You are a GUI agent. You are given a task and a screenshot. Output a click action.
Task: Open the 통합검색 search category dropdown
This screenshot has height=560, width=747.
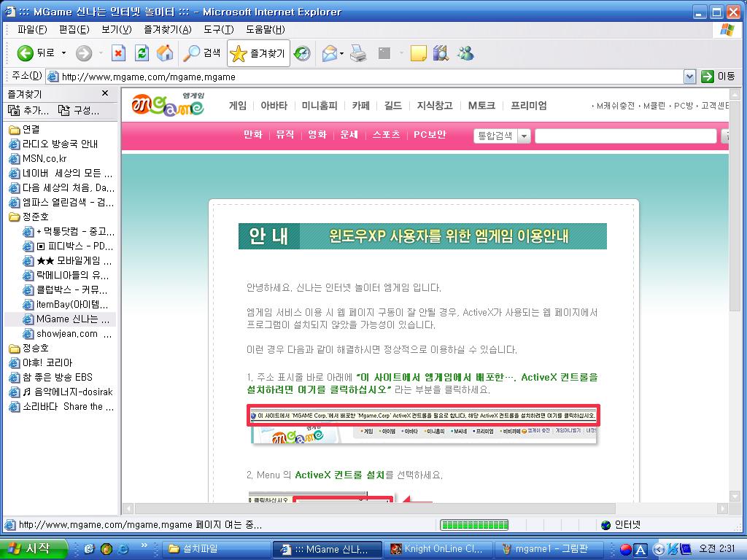(502, 136)
